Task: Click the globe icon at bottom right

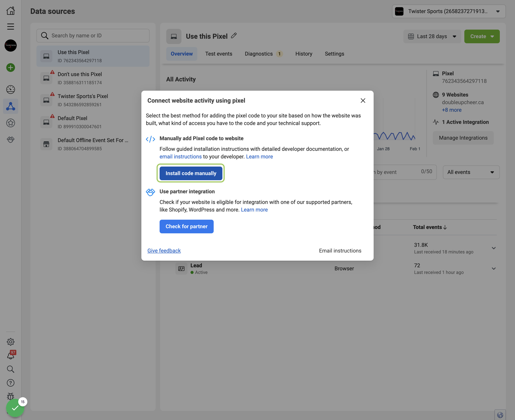Action: (x=500, y=415)
